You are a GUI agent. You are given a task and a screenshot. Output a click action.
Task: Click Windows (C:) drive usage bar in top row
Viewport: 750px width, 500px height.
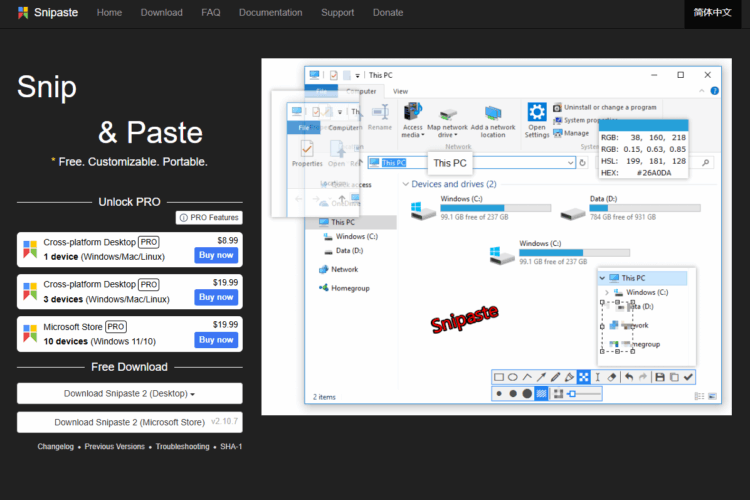[x=496, y=208]
